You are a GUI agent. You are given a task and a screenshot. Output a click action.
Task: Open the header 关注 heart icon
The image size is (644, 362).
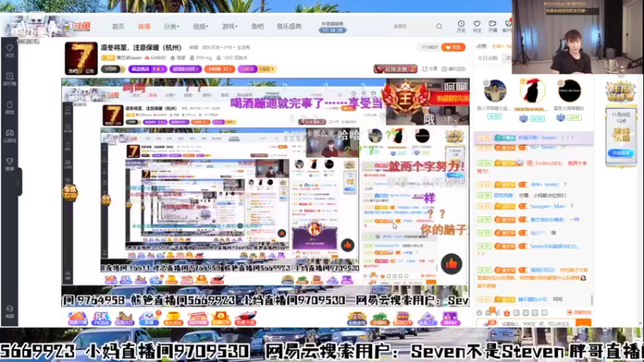pyautogui.click(x=477, y=26)
